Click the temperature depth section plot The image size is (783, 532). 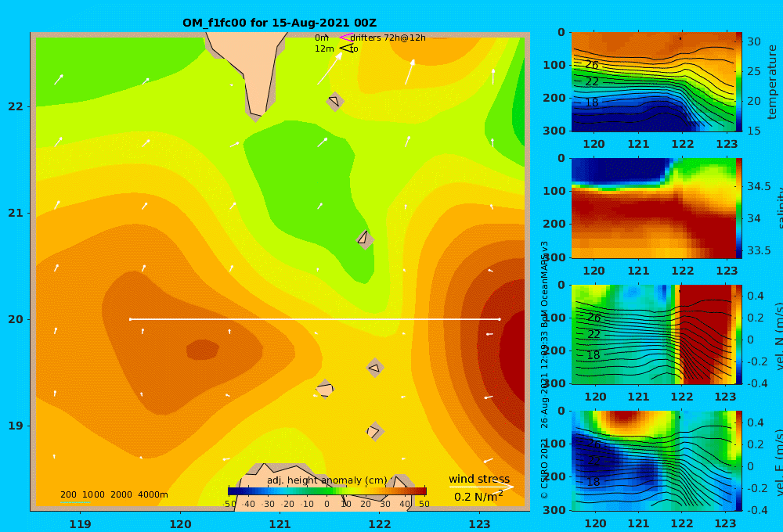pos(653,82)
